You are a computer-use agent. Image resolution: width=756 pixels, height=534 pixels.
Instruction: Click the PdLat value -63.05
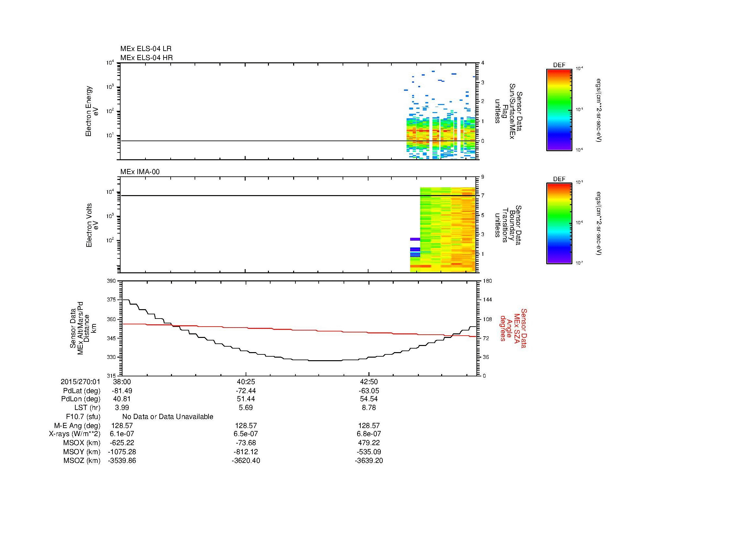[369, 391]
